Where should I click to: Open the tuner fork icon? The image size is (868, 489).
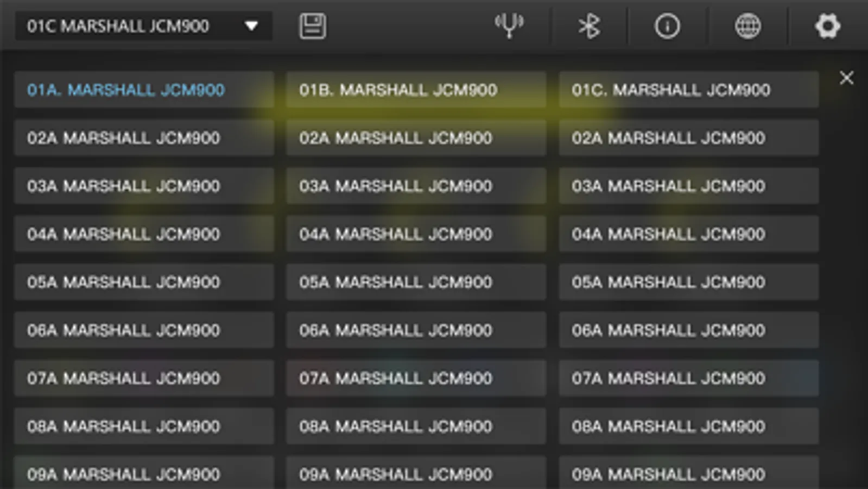[509, 26]
